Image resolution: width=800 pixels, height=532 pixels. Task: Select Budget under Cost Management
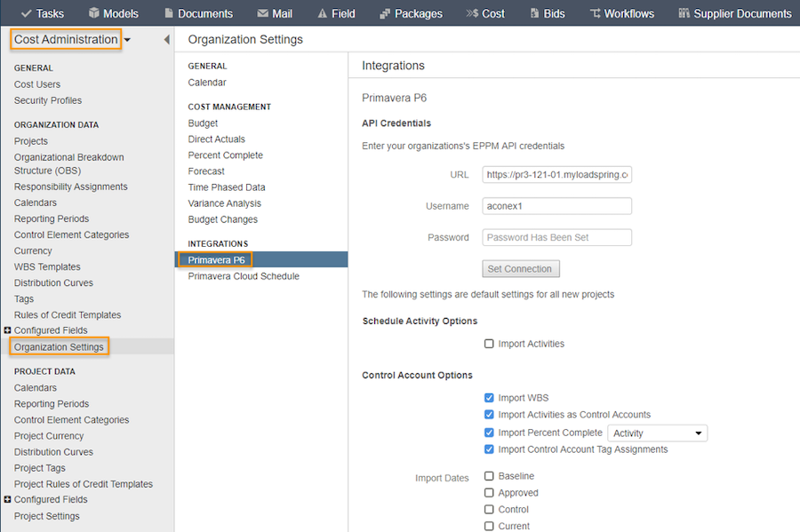pos(203,123)
